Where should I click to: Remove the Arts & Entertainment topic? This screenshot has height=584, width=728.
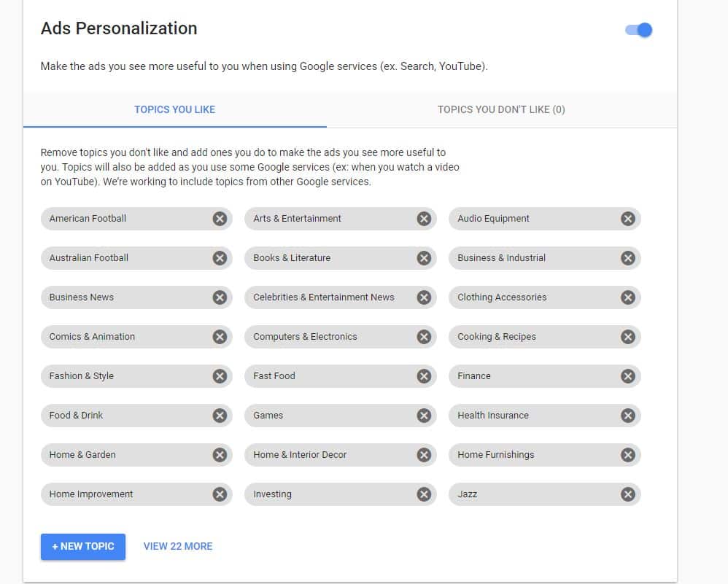point(424,218)
